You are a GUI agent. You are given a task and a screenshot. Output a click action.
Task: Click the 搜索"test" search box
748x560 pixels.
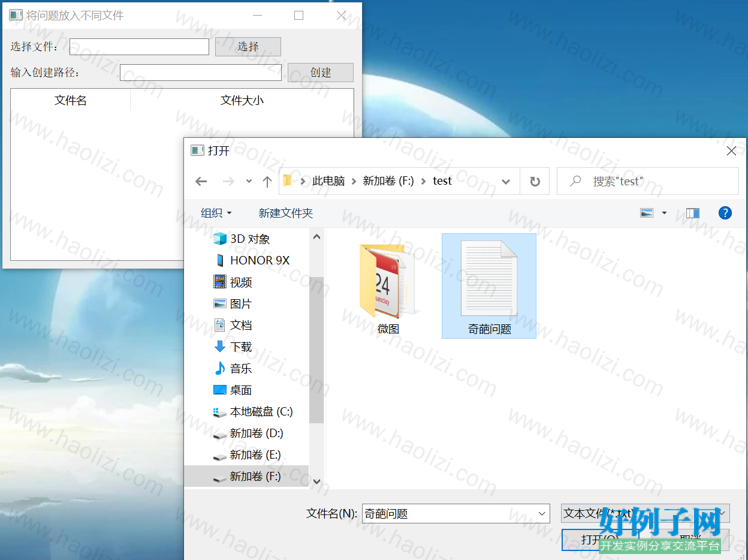tap(648, 181)
